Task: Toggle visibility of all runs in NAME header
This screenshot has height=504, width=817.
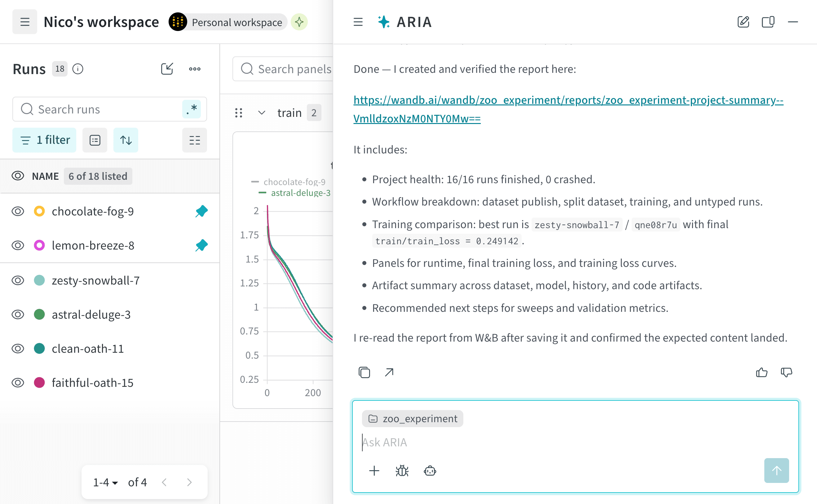Action: [x=18, y=176]
